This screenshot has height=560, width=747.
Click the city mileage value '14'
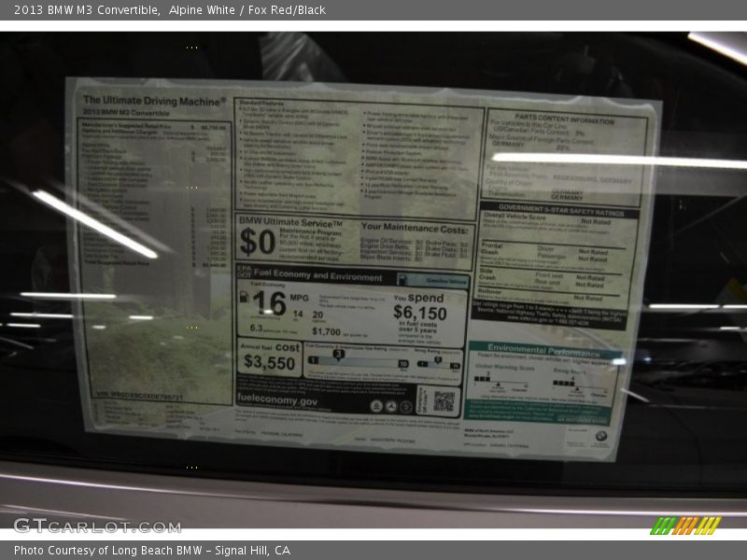pyautogui.click(x=298, y=314)
